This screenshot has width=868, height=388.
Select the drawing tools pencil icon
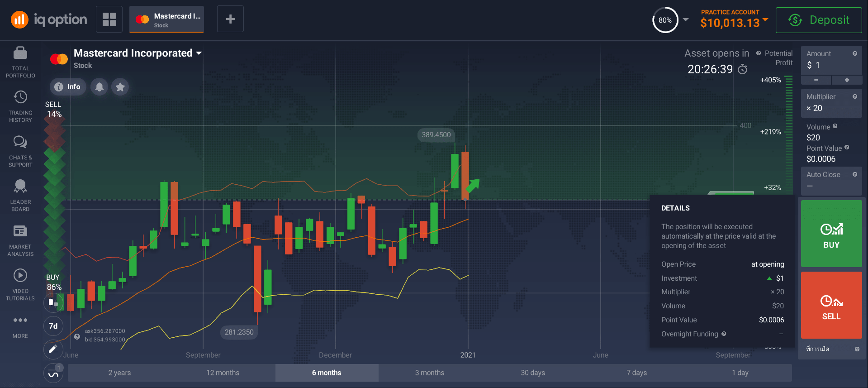click(x=53, y=349)
